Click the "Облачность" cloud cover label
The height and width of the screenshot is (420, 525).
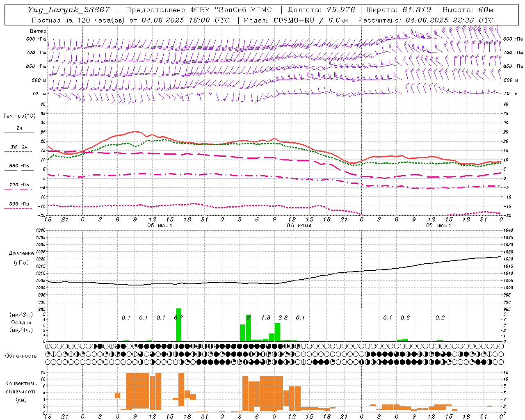[21, 356]
